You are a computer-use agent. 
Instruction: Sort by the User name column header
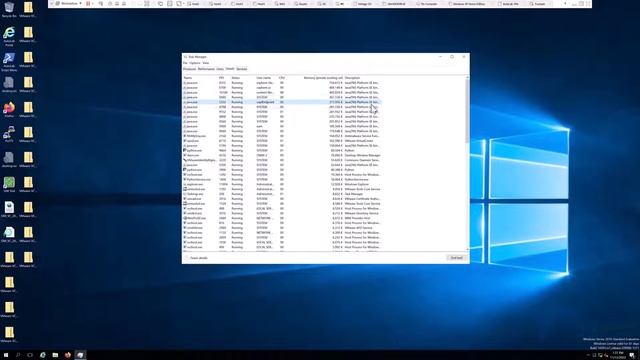tap(264, 78)
